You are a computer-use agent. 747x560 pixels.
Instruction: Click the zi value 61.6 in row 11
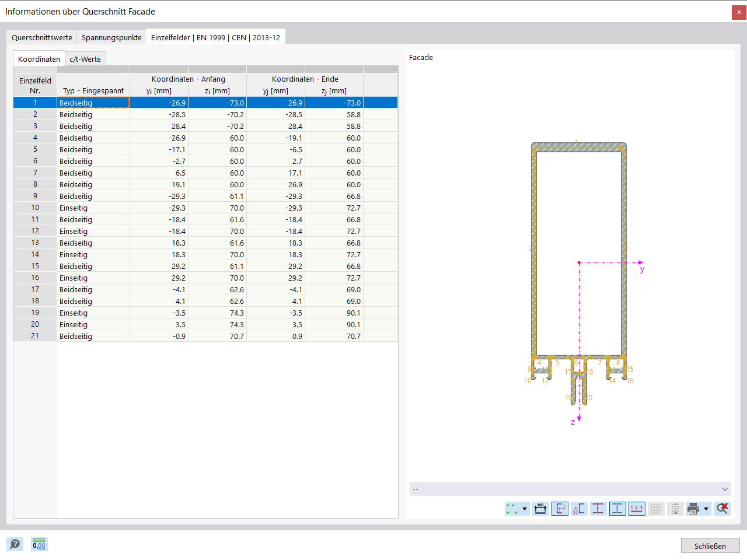pyautogui.click(x=217, y=219)
